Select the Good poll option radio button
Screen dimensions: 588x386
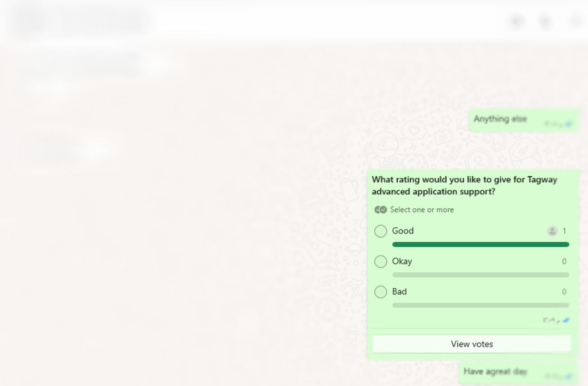[381, 231]
